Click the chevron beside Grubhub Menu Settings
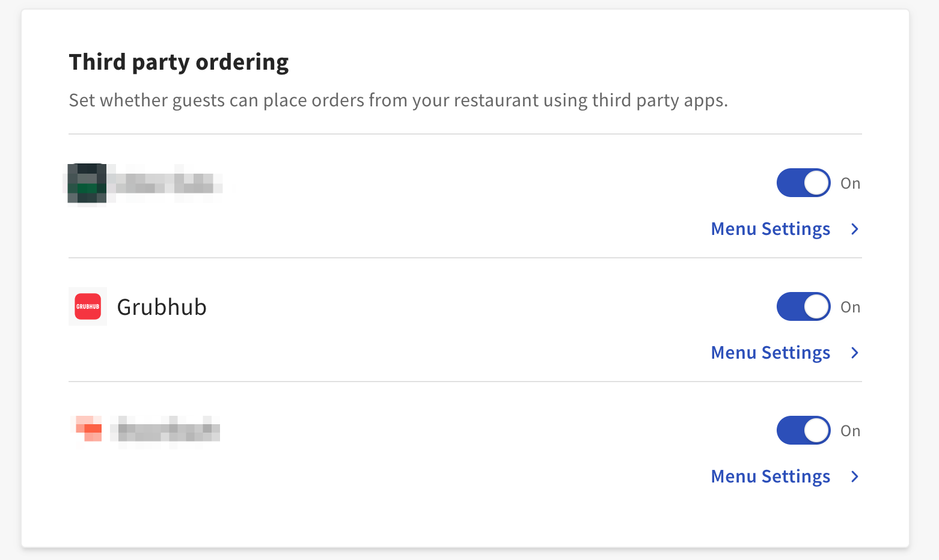The height and width of the screenshot is (560, 939). pyautogui.click(x=855, y=353)
